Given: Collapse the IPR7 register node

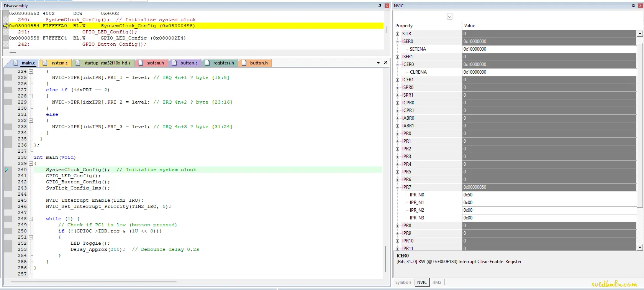Looking at the screenshot, I should click(x=397, y=187).
